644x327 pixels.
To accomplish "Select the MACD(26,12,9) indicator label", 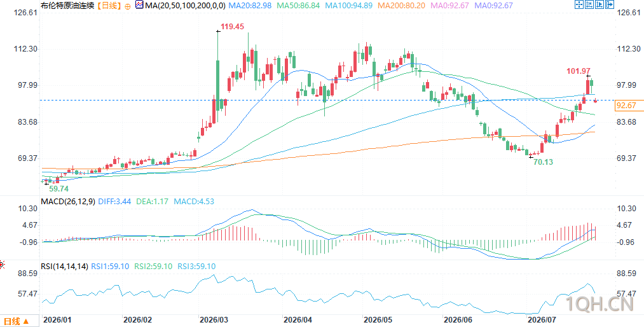I will point(68,202).
